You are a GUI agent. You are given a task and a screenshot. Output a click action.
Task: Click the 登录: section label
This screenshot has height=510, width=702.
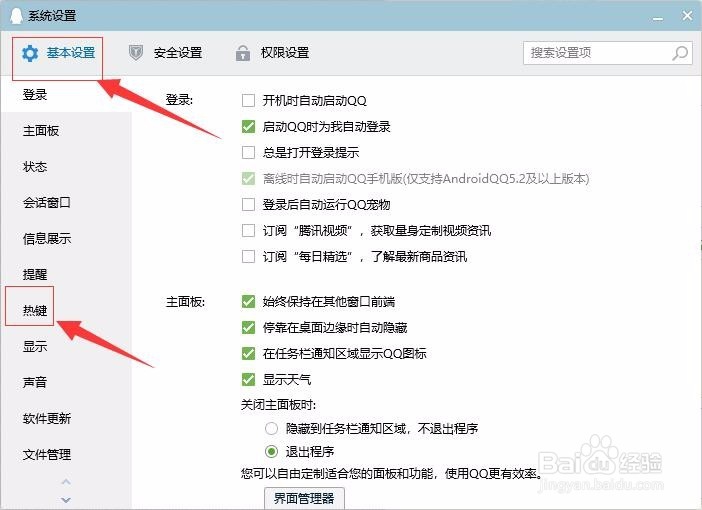[x=179, y=99]
